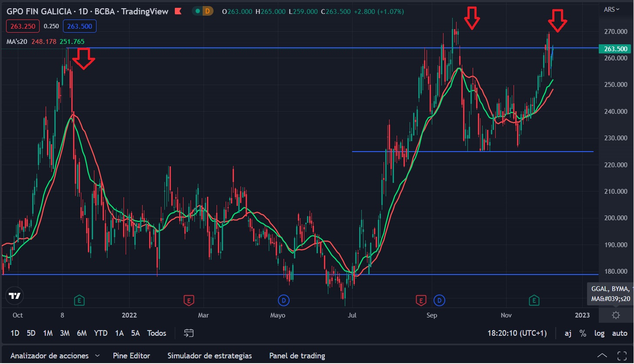Open the timezone clock 18:20:10 (UTC+1)

[517, 333]
